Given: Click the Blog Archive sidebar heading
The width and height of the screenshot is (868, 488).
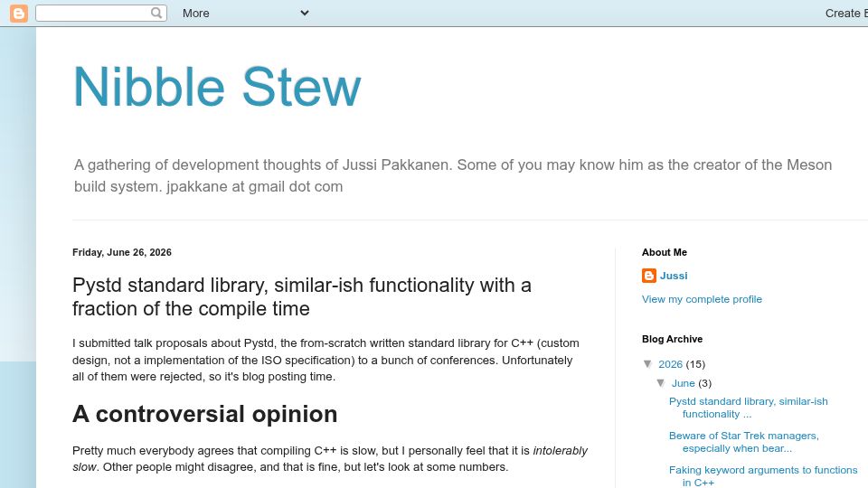Looking at the screenshot, I should point(672,339).
